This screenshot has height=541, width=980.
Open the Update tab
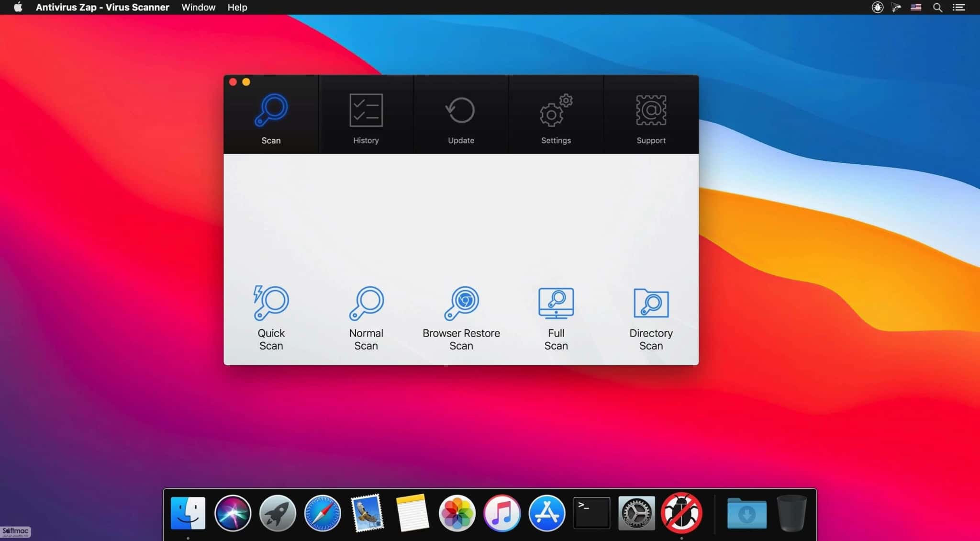click(461, 115)
